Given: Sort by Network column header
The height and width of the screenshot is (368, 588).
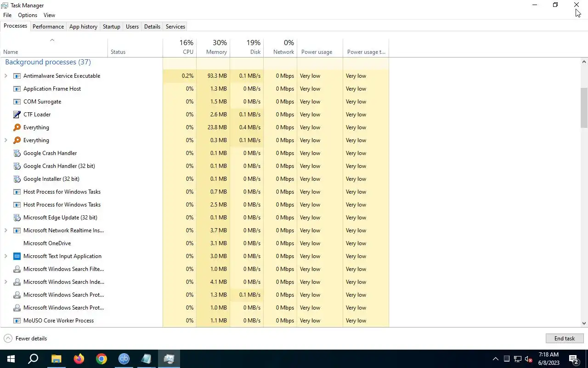Looking at the screenshot, I should [280, 47].
